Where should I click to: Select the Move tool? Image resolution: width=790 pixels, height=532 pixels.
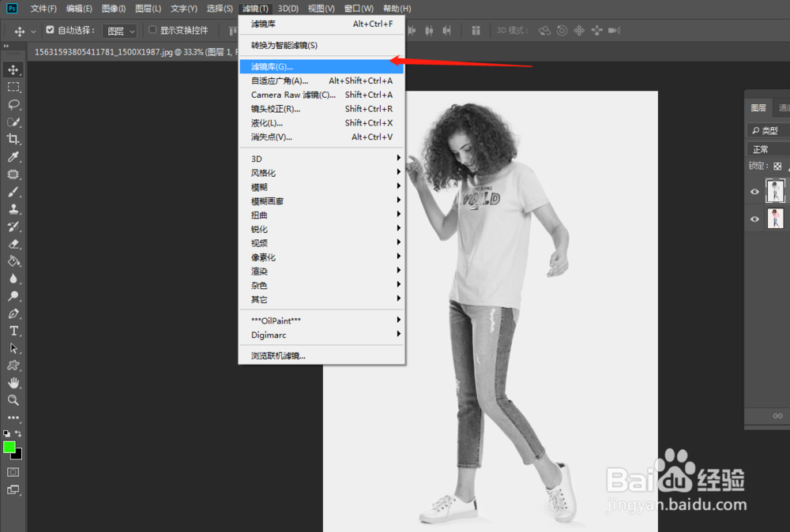[13, 69]
